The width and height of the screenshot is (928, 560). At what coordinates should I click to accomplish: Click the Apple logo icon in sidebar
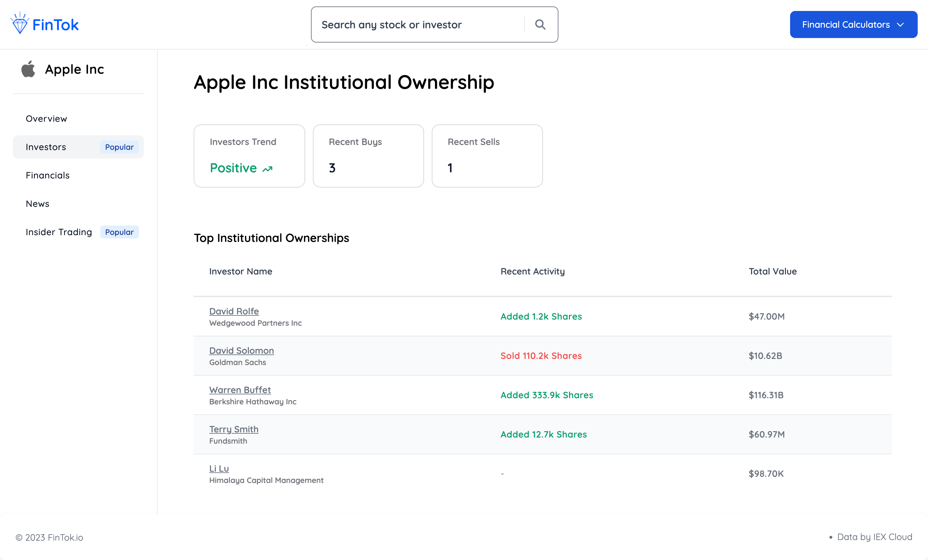pos(28,69)
